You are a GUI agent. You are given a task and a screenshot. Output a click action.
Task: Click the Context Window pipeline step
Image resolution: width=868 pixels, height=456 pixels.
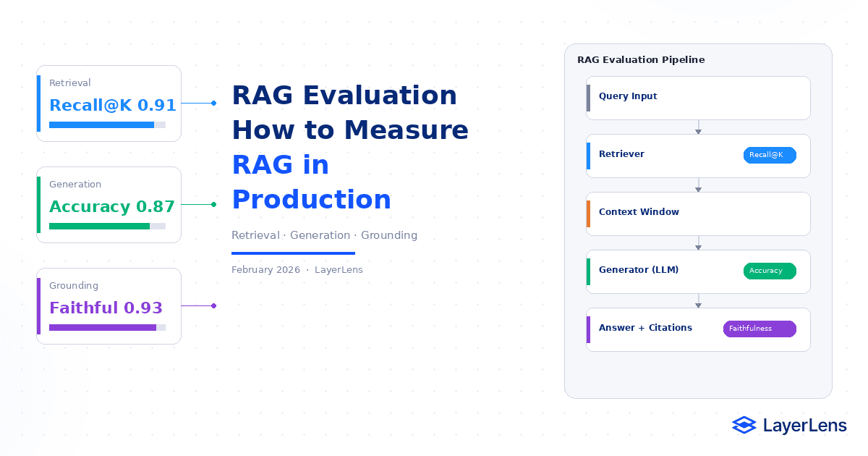pyautogui.click(x=698, y=214)
